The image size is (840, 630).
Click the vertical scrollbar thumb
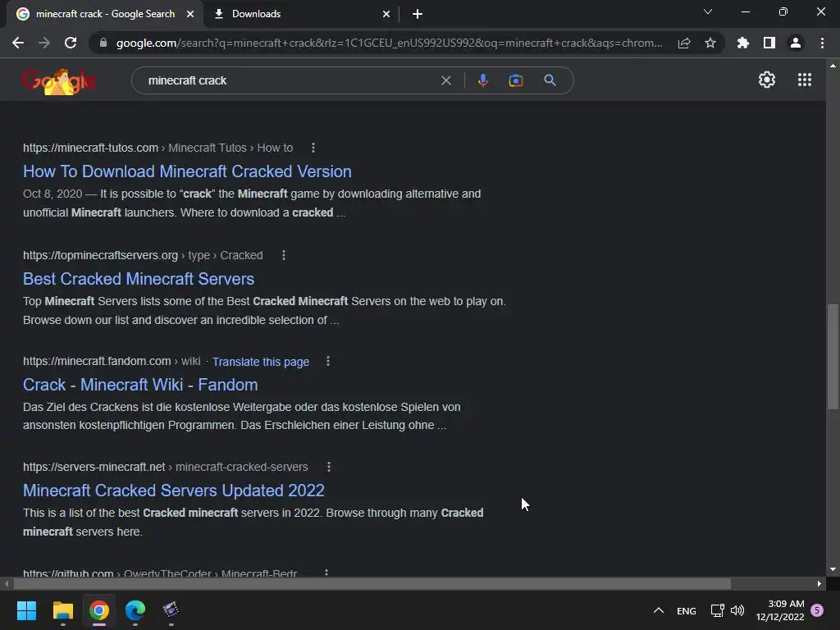click(x=833, y=357)
